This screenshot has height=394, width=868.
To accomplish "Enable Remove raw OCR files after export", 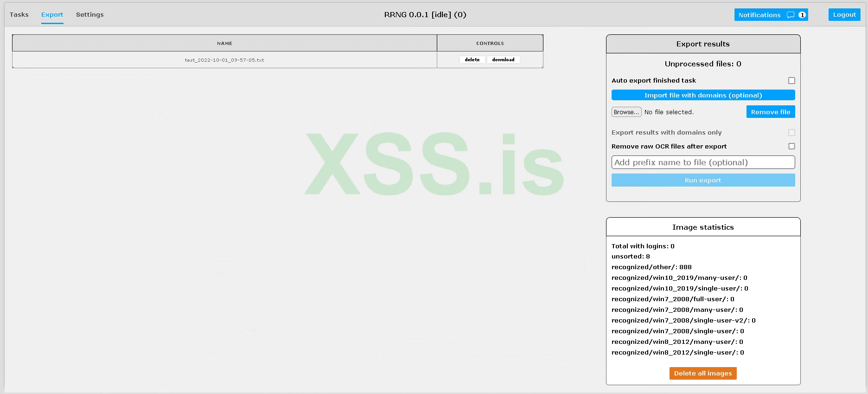I will [x=791, y=146].
